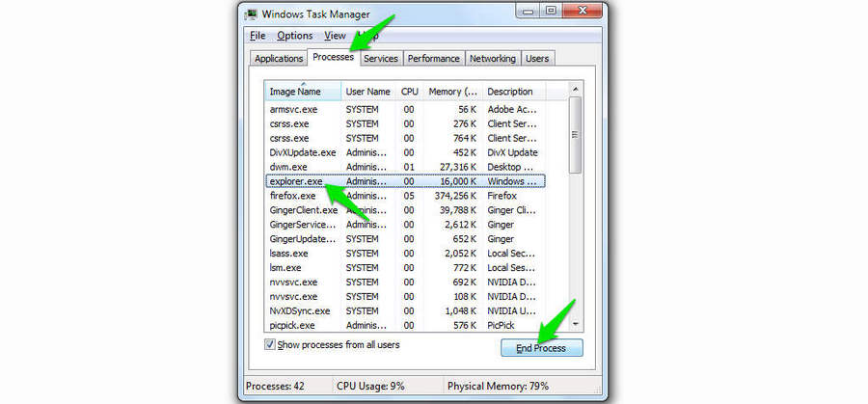Open the View menu
Image resolution: width=868 pixels, height=404 pixels.
point(335,36)
